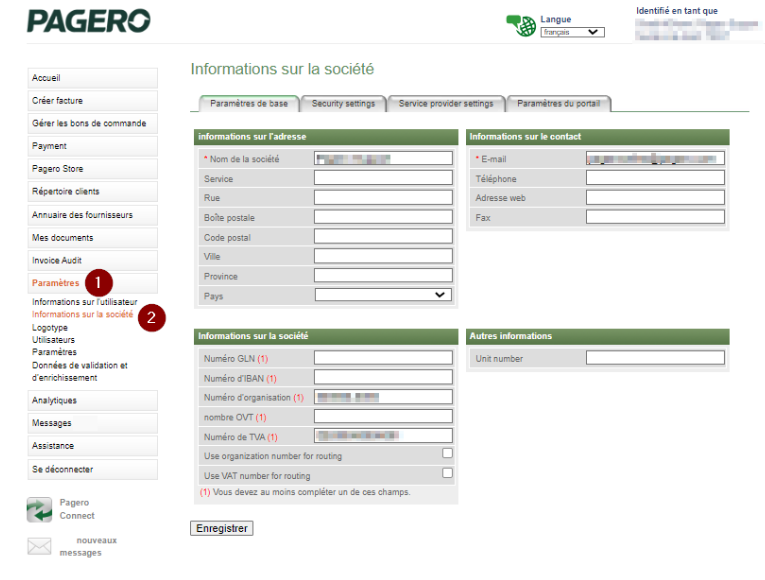This screenshot has width=765, height=580.
Task: Click the Numéro GLN input field
Action: coord(383,358)
